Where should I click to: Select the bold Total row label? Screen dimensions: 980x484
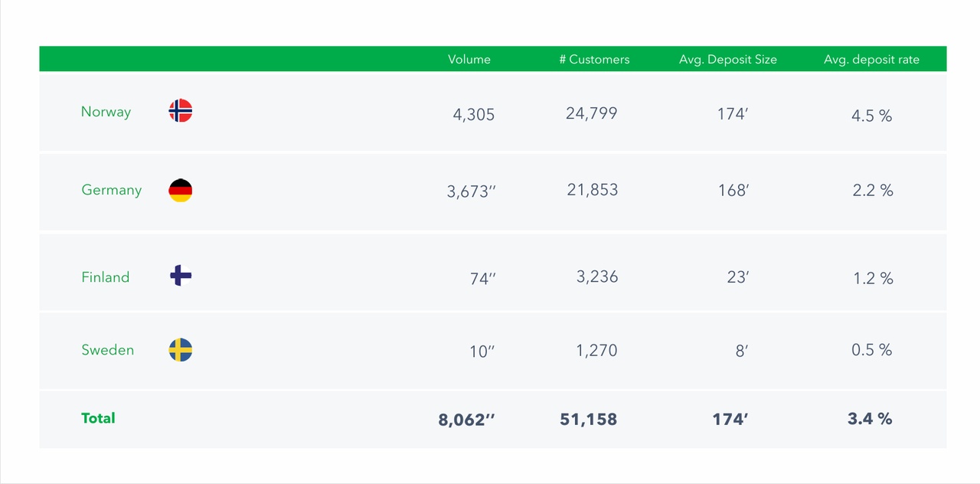[x=98, y=418]
